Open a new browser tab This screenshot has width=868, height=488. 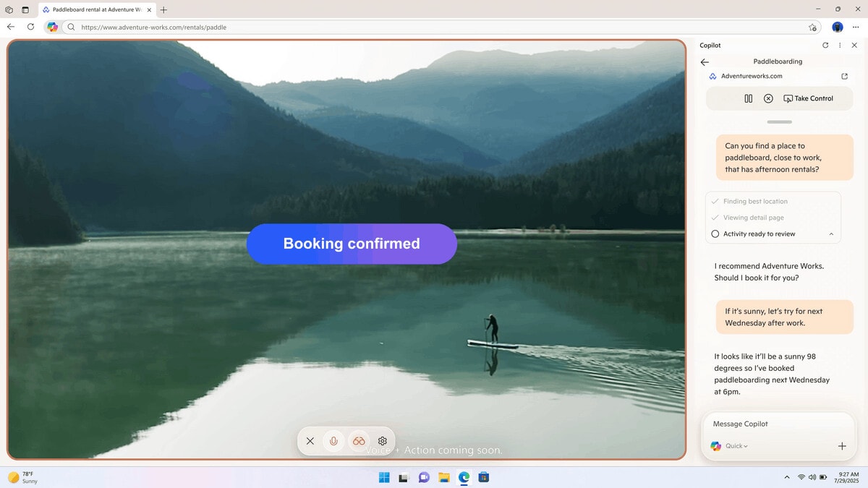point(163,10)
